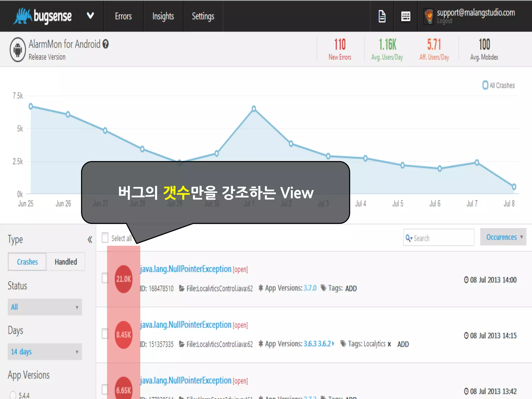Open the 14 days dropdown
Image resolution: width=532 pixels, height=399 pixels.
point(45,352)
